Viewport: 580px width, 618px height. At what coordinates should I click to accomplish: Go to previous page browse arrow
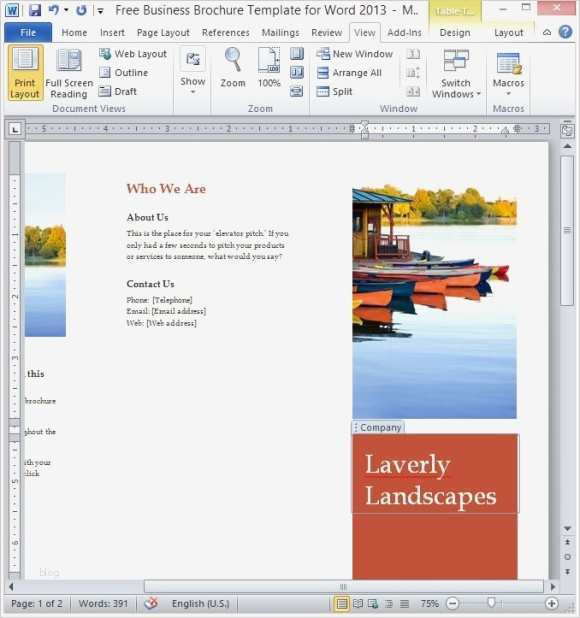click(x=567, y=542)
